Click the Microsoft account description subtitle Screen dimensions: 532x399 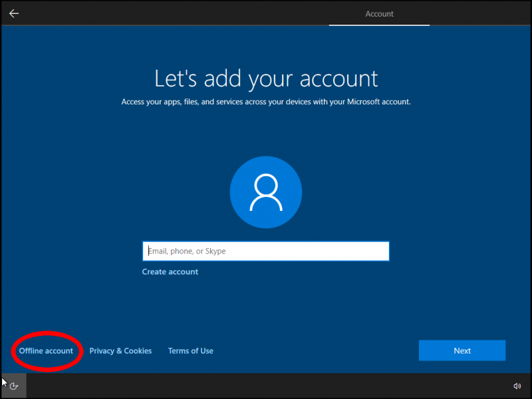266,102
